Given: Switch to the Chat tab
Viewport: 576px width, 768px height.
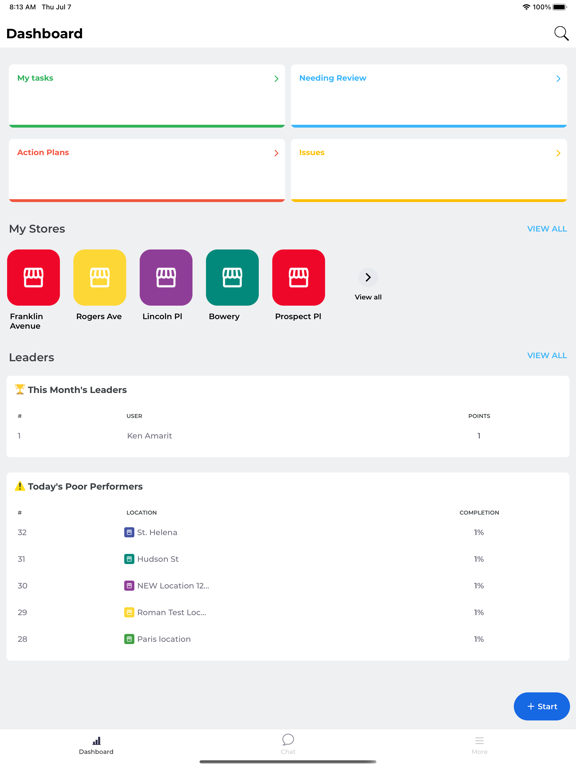Looking at the screenshot, I should [288, 744].
